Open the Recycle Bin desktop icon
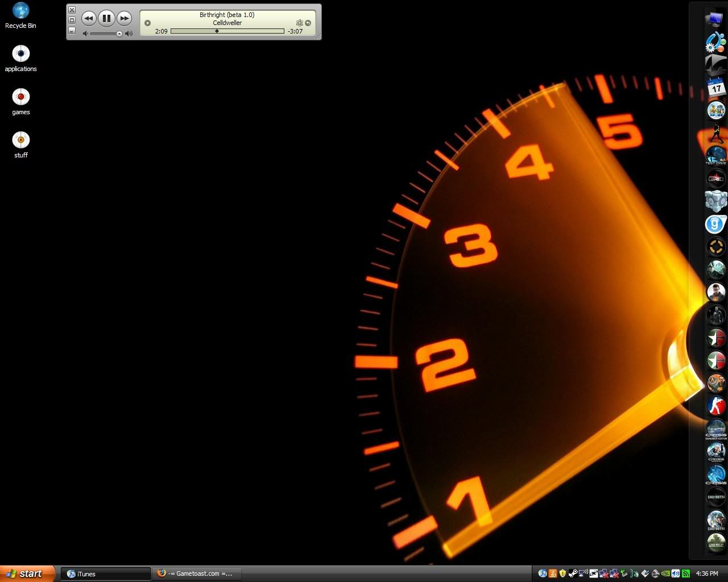The image size is (728, 582). 20,15
